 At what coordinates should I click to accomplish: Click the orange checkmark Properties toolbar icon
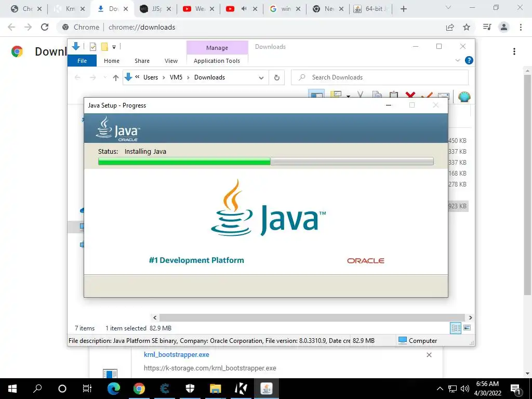click(x=427, y=95)
